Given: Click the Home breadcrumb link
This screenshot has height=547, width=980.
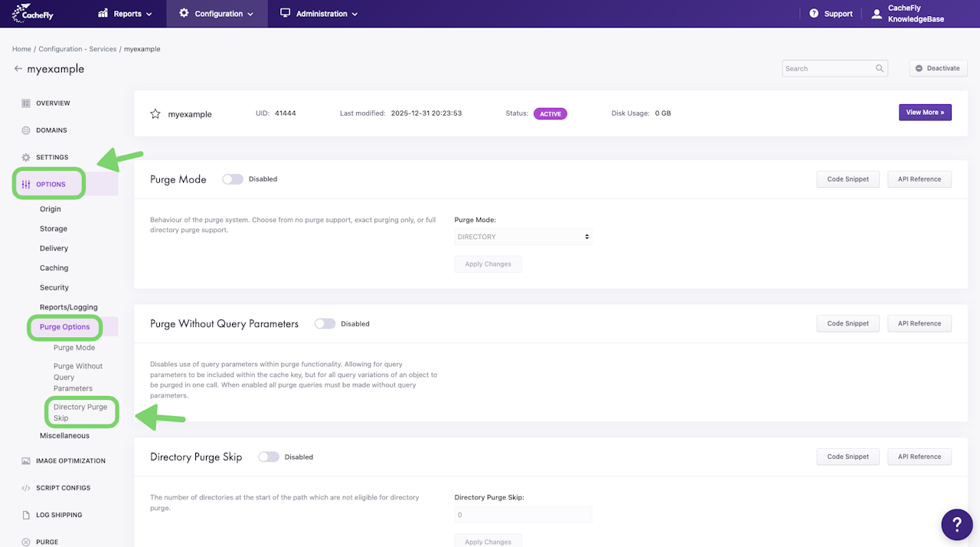Looking at the screenshot, I should (21, 49).
